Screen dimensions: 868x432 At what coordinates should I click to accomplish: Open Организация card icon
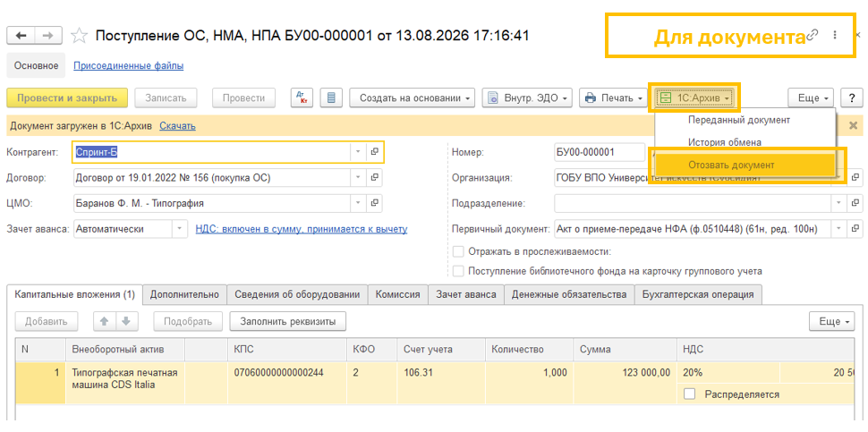pyautogui.click(x=855, y=178)
